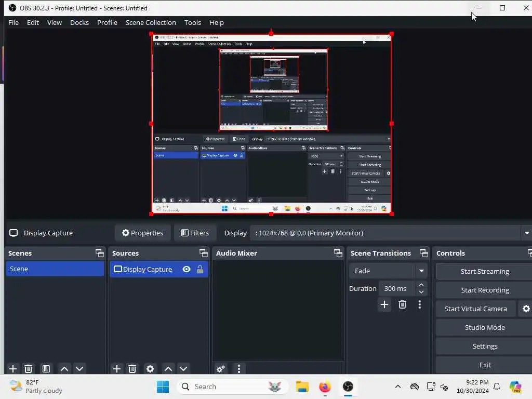Open the View menu
Viewport: 532px width, 399px height.
[54, 22]
